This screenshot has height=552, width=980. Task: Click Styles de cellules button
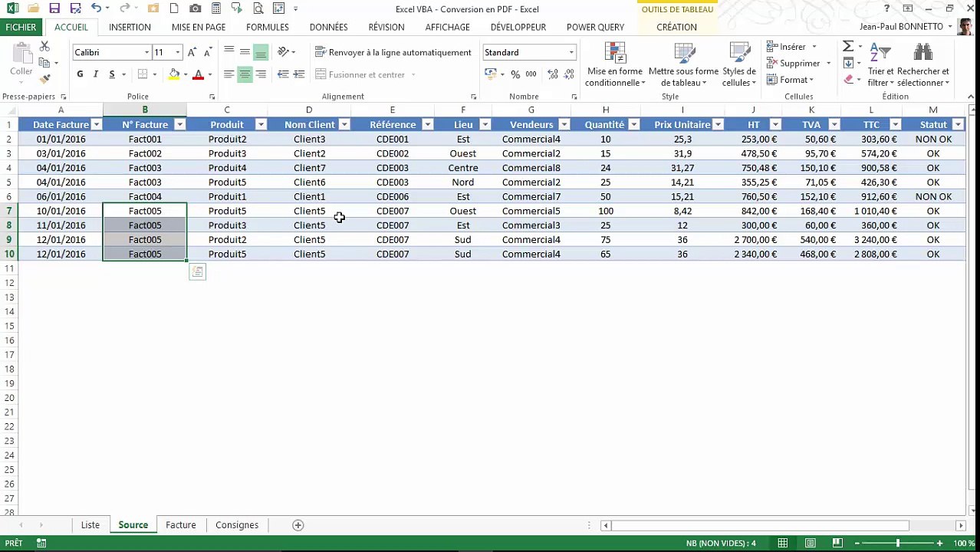click(x=739, y=64)
